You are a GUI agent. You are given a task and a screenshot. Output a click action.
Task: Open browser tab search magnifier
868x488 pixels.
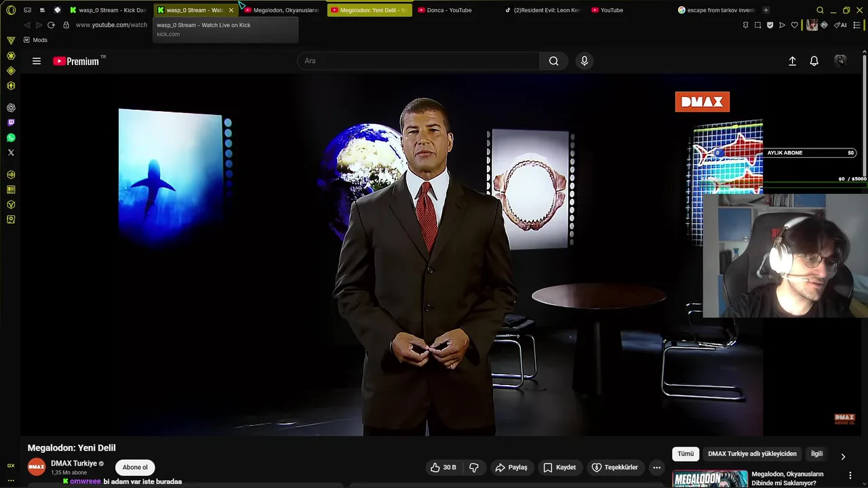(x=820, y=10)
